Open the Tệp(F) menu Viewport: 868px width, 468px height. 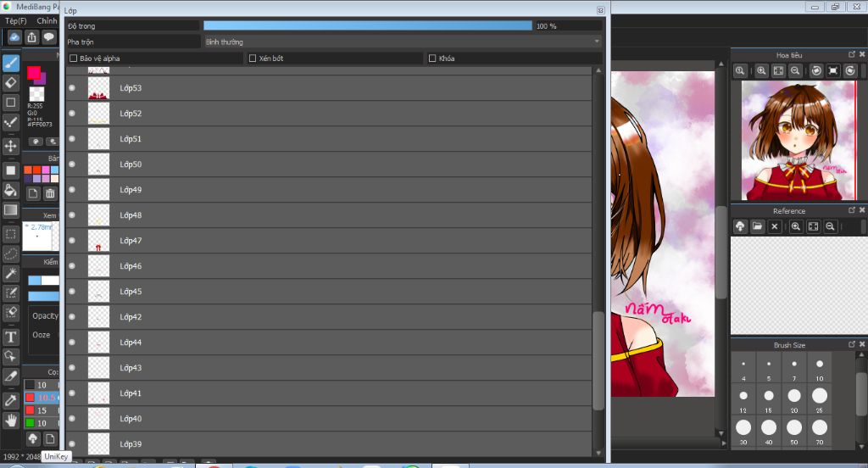pyautogui.click(x=15, y=20)
